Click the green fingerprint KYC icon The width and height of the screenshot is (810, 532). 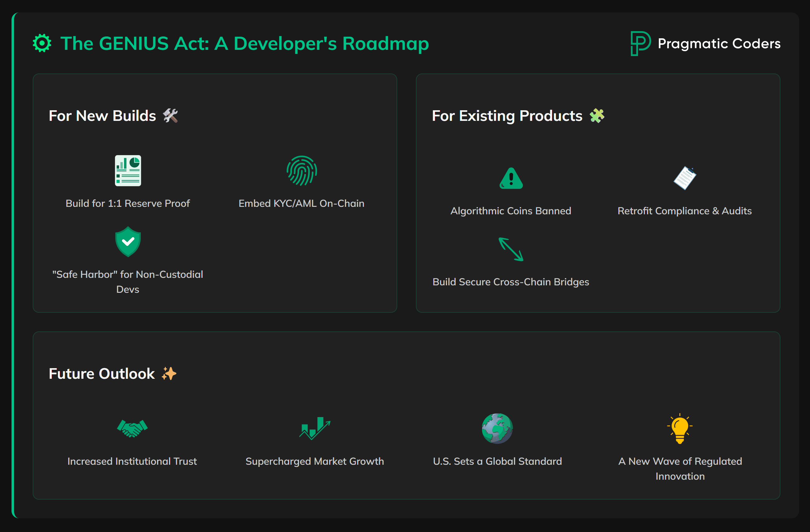[x=302, y=170]
